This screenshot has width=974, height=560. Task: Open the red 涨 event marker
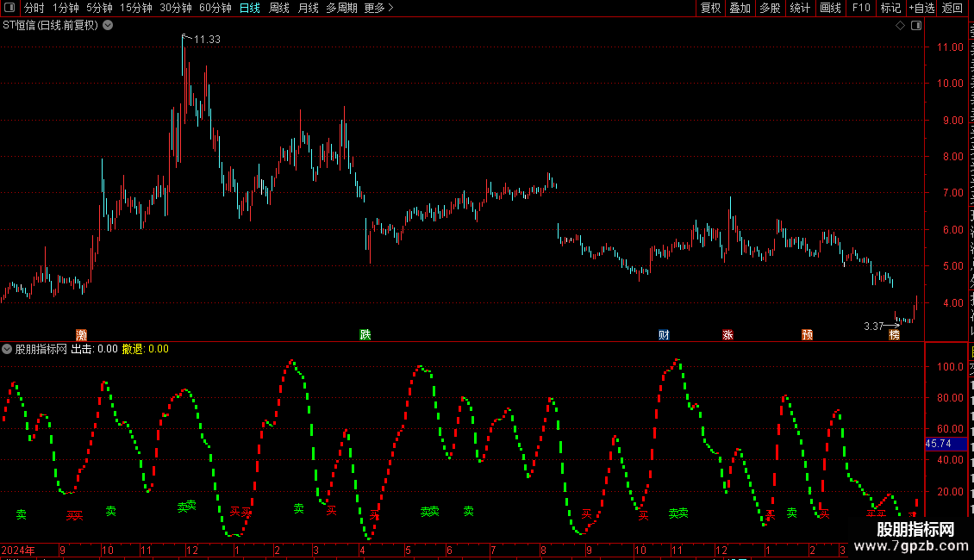728,334
